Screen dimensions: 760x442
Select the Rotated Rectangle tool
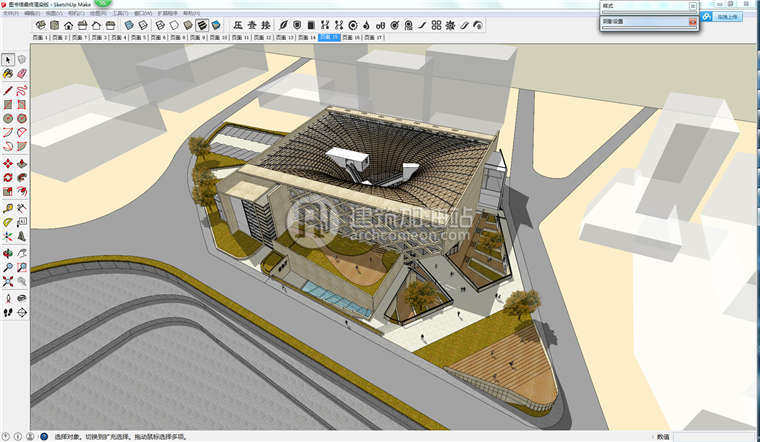click(22, 105)
